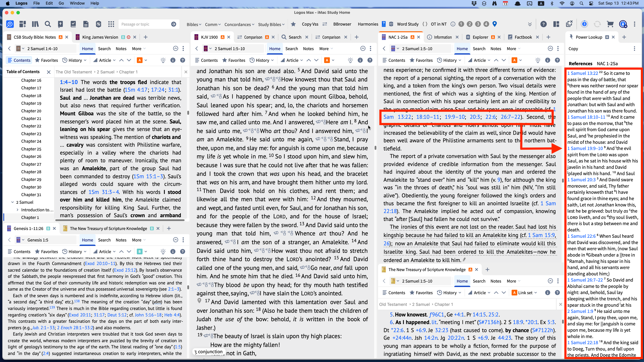Toggle the Contents pane in CSB Study Bible
The image size is (644, 362).
coord(19,60)
